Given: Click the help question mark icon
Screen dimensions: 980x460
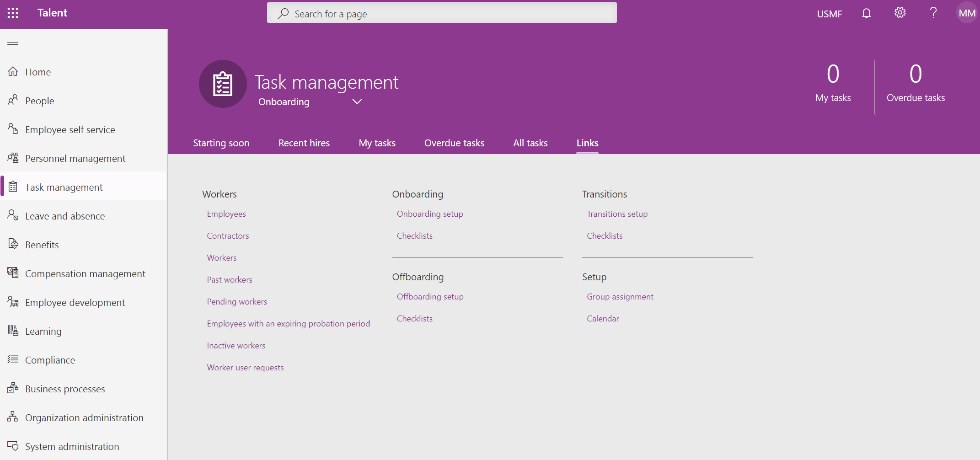Looking at the screenshot, I should [x=933, y=13].
